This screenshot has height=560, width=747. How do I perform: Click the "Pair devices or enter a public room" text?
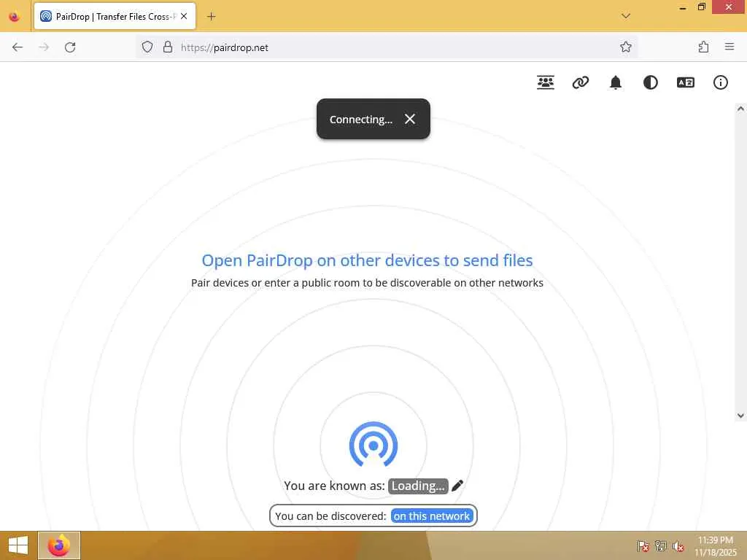[x=367, y=283]
